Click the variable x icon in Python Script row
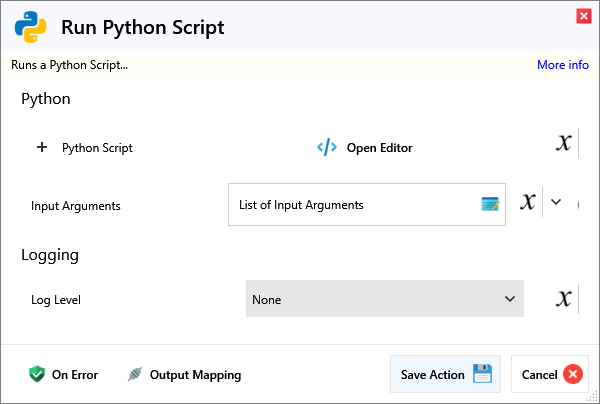The height and width of the screenshot is (404, 600). (565, 143)
